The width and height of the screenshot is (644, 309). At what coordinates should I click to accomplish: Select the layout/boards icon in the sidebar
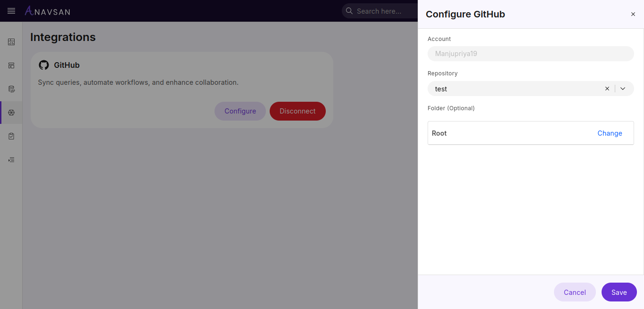tap(11, 65)
